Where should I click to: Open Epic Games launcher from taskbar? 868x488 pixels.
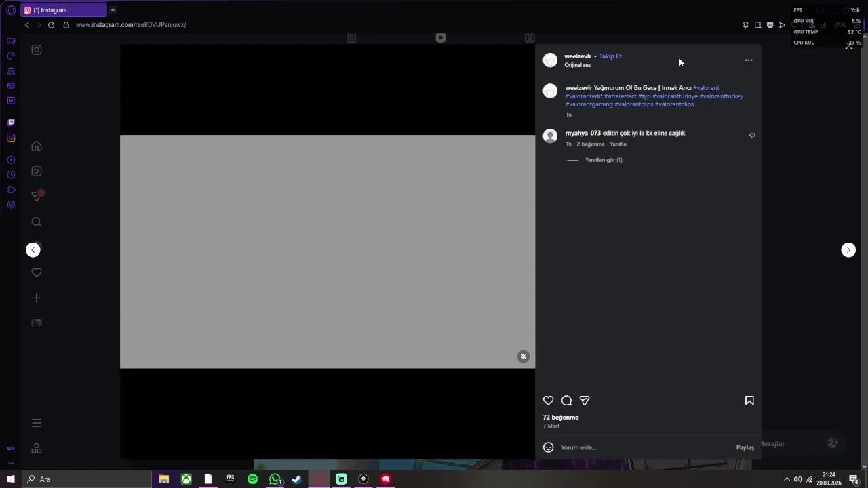231,479
